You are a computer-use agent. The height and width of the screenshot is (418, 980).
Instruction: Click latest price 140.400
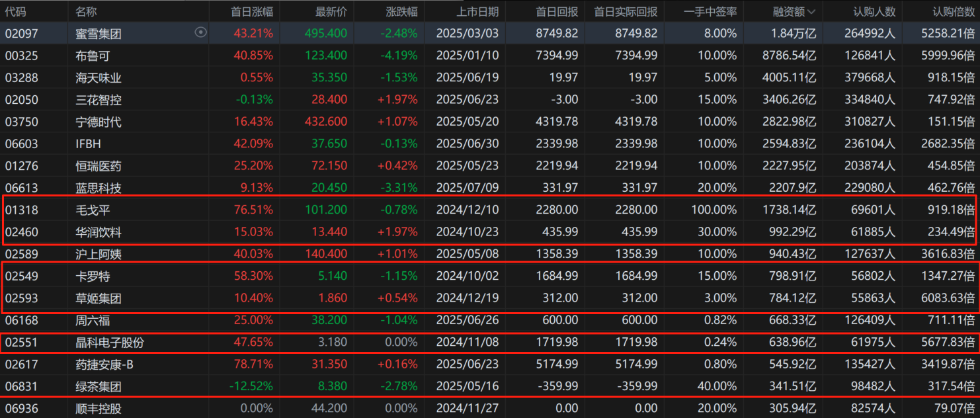pos(326,254)
